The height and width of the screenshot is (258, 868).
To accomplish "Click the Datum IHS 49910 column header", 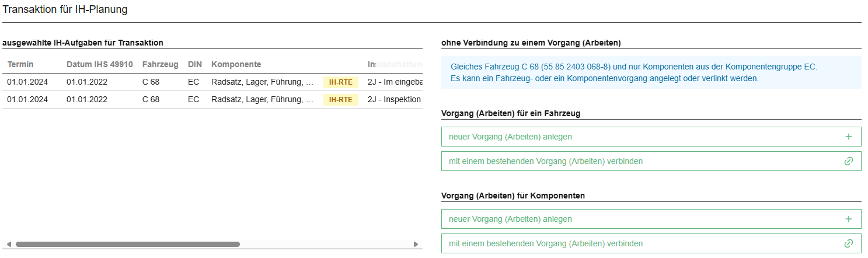I will coord(100,64).
